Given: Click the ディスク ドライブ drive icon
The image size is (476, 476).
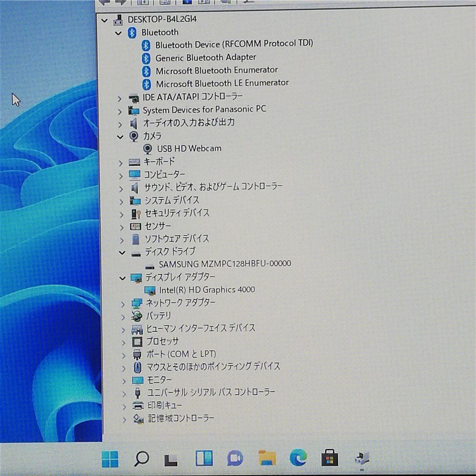Looking at the screenshot, I should click(136, 254).
